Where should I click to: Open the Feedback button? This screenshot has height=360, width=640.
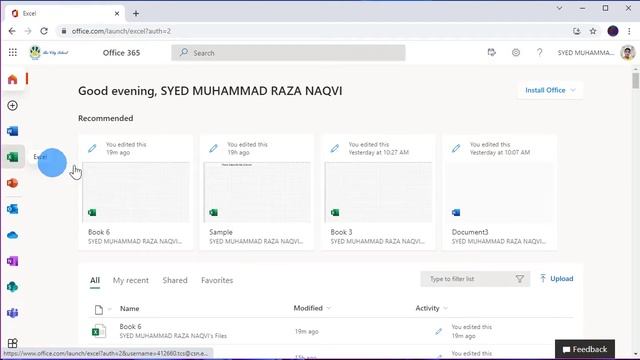click(x=584, y=349)
